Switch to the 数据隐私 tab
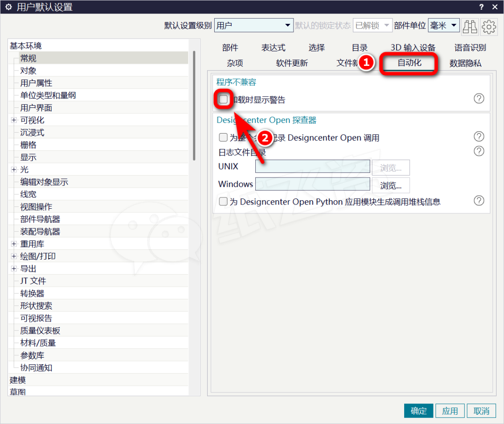This screenshot has width=504, height=424. coord(465,63)
